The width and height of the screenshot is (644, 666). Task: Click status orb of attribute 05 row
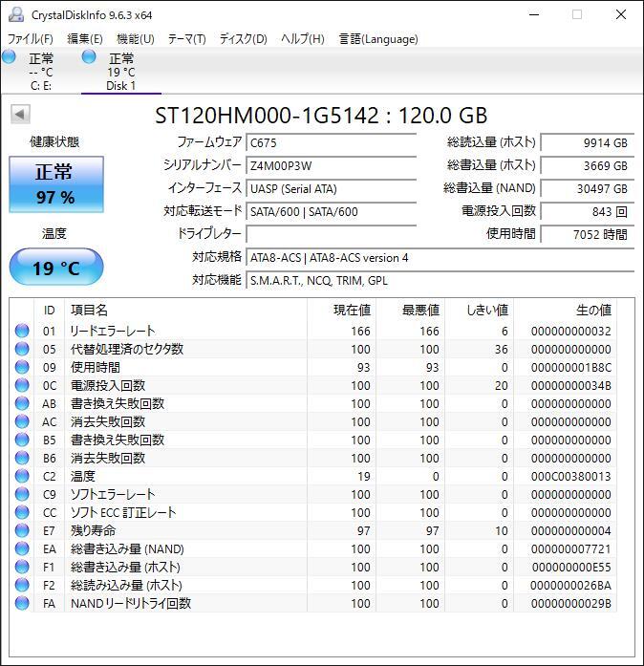tap(22, 349)
